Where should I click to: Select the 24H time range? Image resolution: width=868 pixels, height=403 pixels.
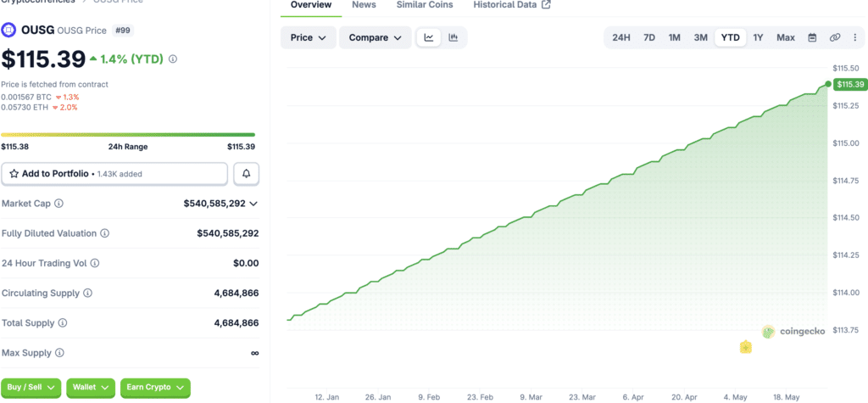[x=621, y=37]
